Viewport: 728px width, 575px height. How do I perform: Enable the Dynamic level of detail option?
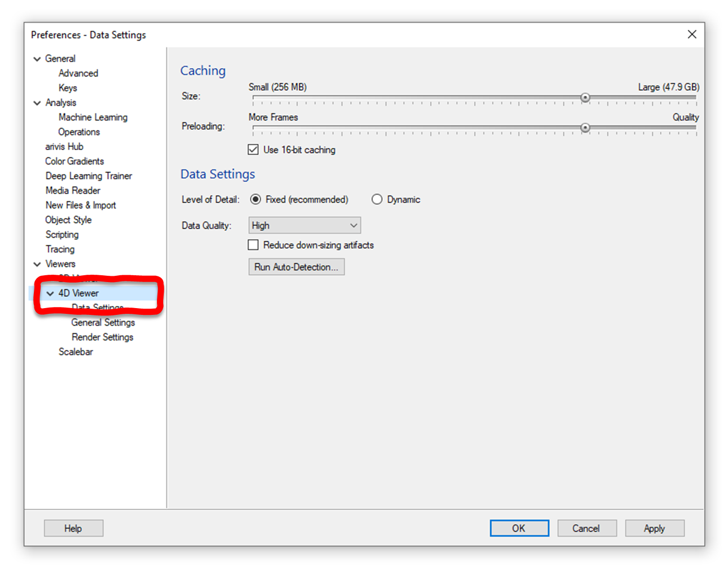tap(377, 199)
